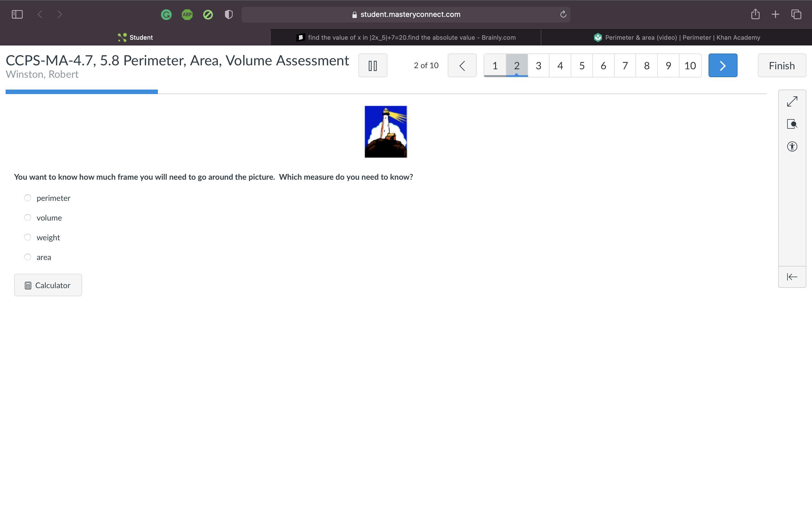Viewport: 812px width, 507px height.
Task: Choose the area radio button
Action: point(28,257)
